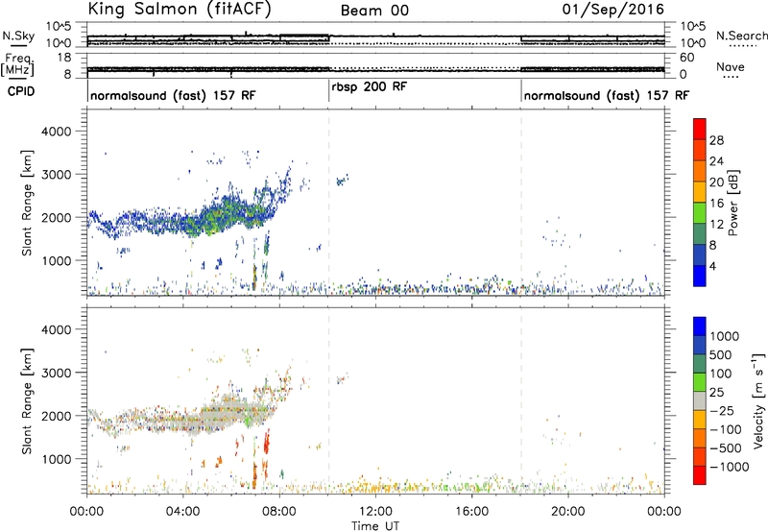Click the dashed 10:00 marker in power panel

(x=328, y=203)
